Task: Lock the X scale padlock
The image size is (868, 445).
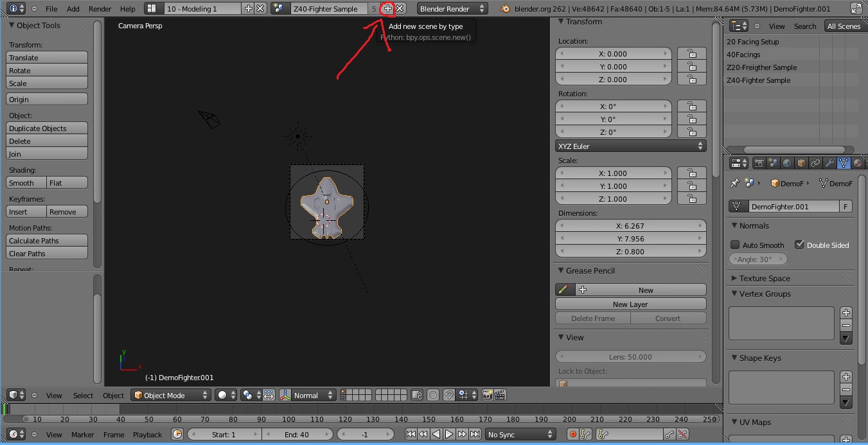Action: pos(691,173)
